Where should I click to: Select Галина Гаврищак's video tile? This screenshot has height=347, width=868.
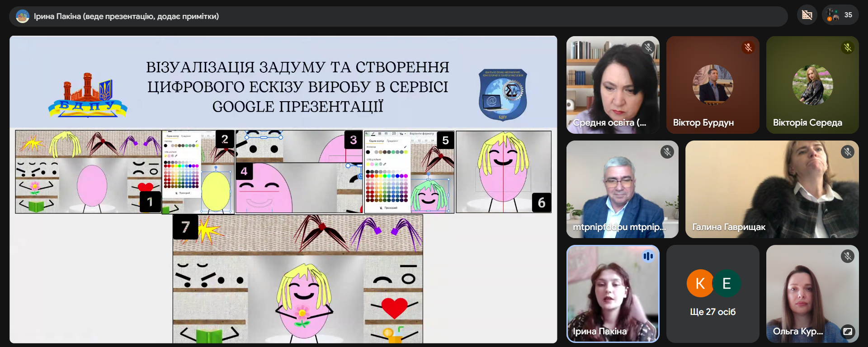coord(772,189)
